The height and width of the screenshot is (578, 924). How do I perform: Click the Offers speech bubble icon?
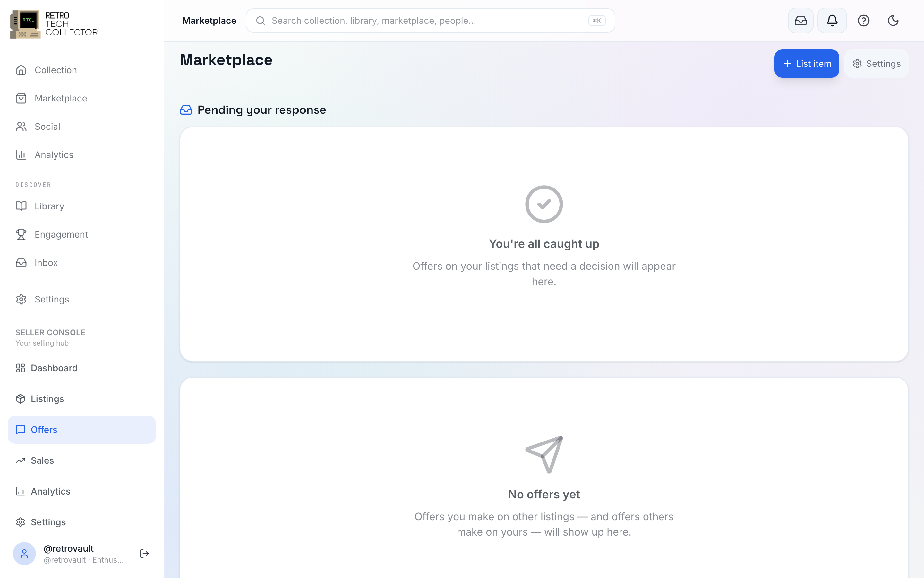click(20, 430)
